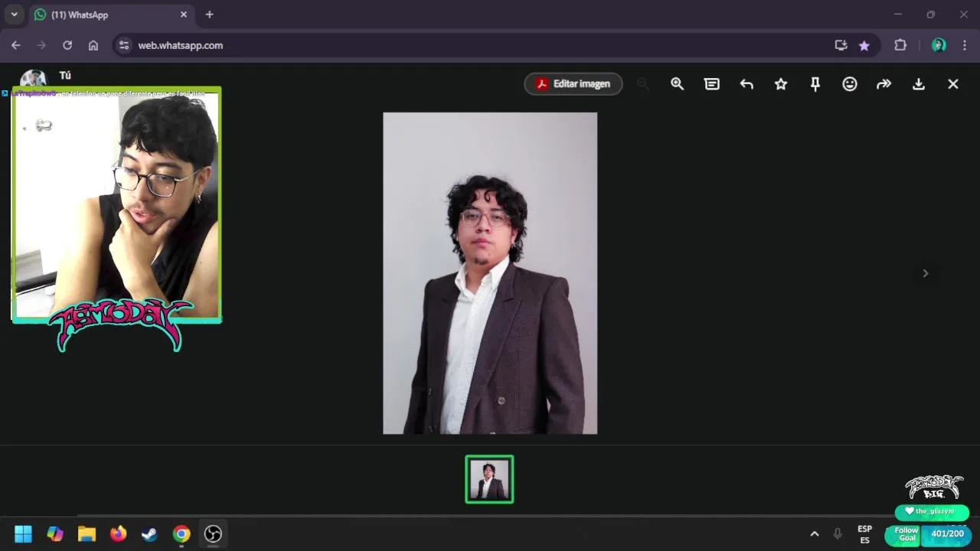Go back in browser history
This screenshot has width=980, height=551.
pos(16,45)
